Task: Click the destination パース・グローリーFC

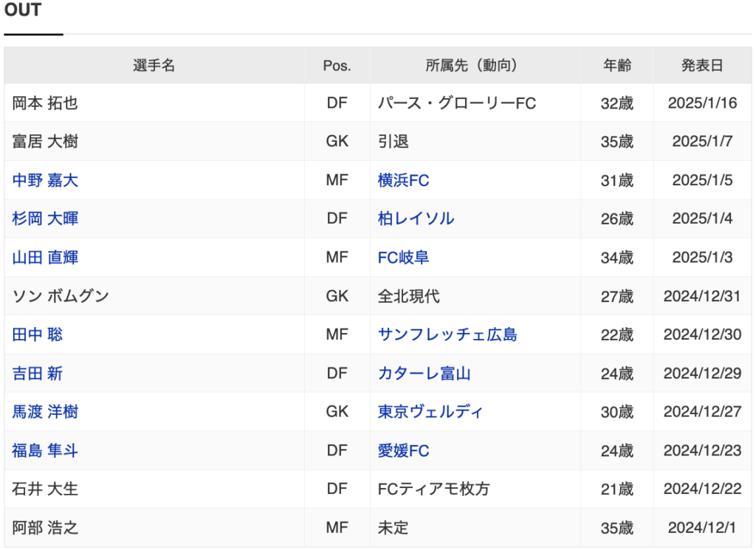Action: [457, 103]
